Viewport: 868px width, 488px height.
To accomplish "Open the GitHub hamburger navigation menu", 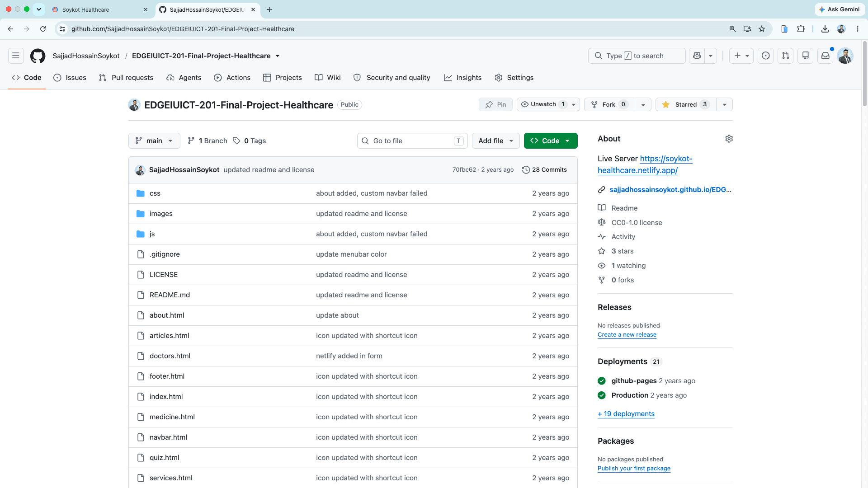I will (16, 56).
